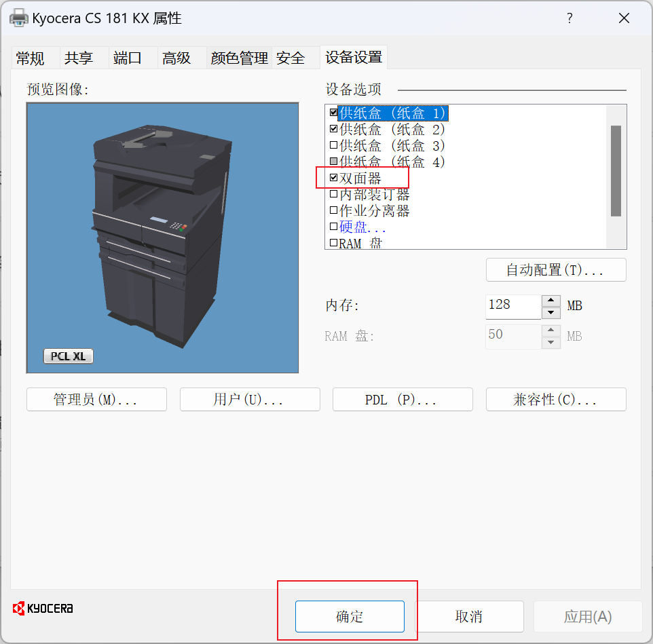
Task: Check the 硬盘 checkbox
Action: click(x=333, y=227)
